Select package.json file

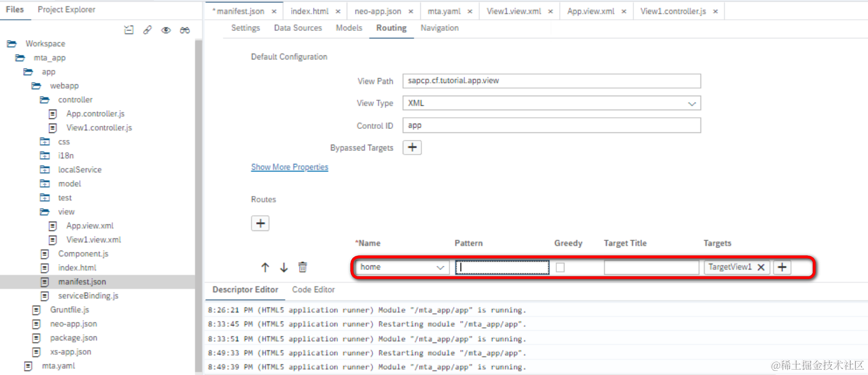coord(74,338)
